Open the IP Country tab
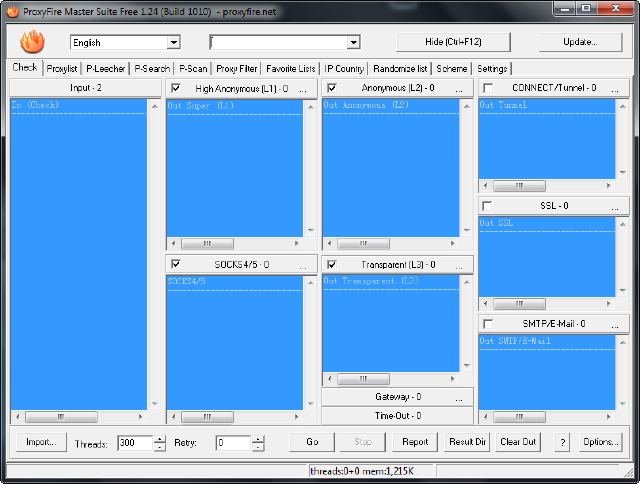Screen dimensions: 640x484 pyautogui.click(x=344, y=69)
